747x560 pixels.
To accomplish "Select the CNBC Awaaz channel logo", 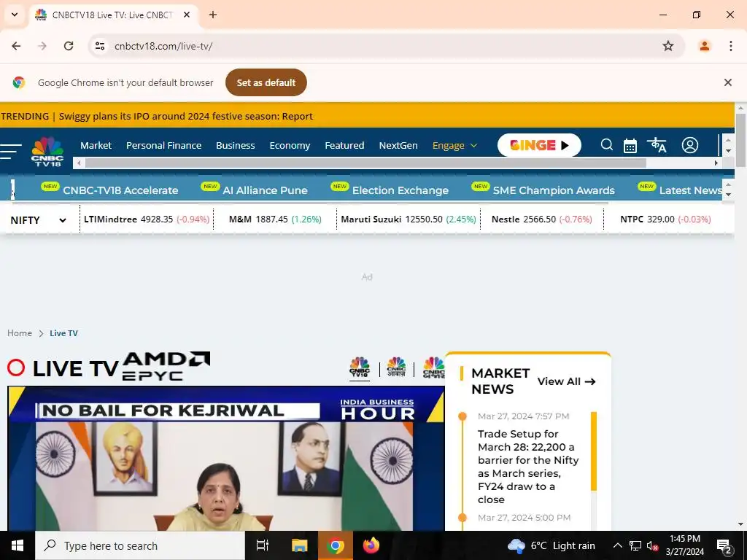I will (396, 367).
